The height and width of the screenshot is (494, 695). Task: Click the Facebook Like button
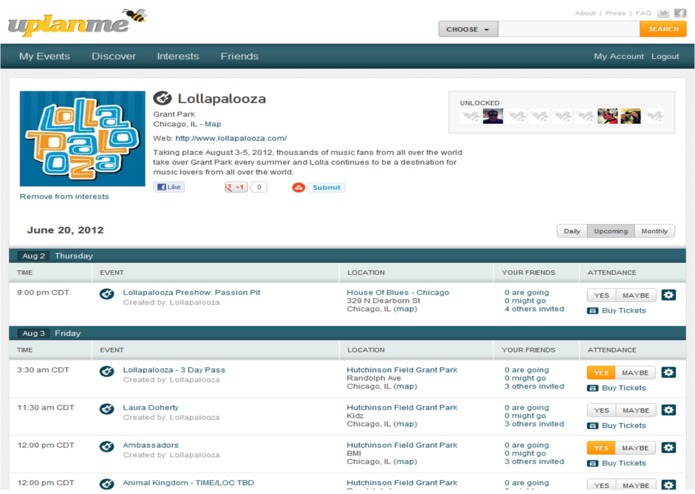pyautogui.click(x=169, y=187)
